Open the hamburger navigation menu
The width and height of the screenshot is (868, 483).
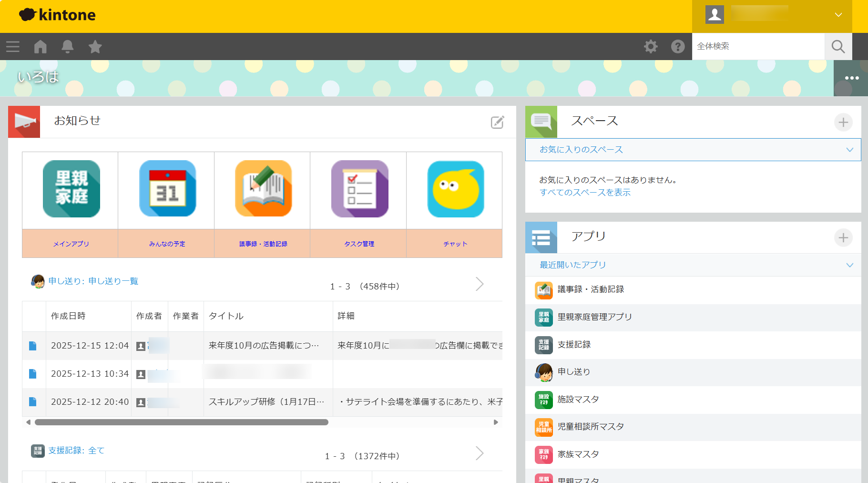13,47
